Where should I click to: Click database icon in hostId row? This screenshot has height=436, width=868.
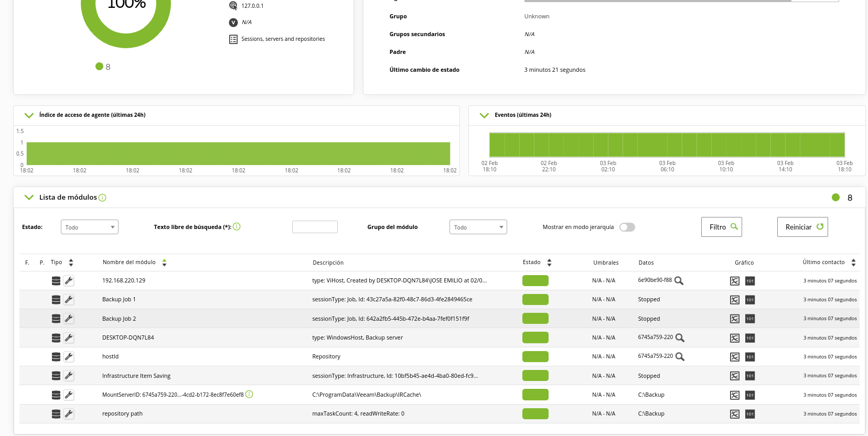[x=56, y=357]
